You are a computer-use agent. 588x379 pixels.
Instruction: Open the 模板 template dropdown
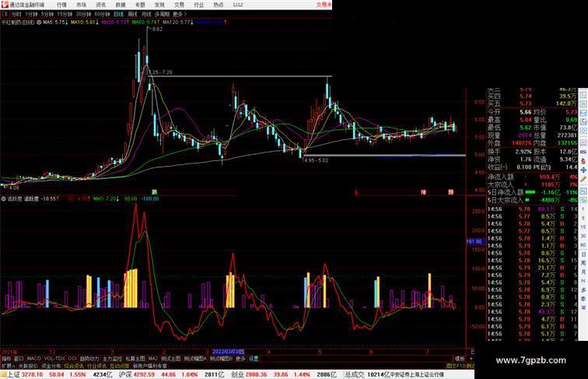click(460, 359)
